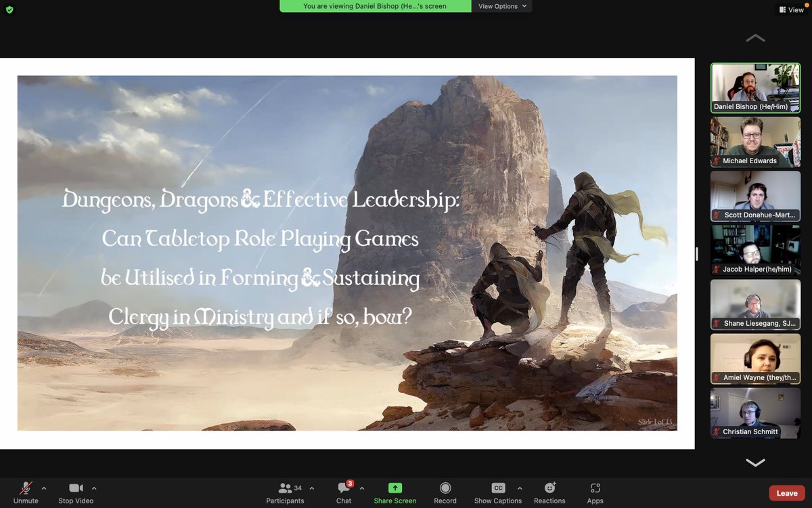Image resolution: width=812 pixels, height=508 pixels.
Task: Open the Participants panel
Action: click(285, 492)
